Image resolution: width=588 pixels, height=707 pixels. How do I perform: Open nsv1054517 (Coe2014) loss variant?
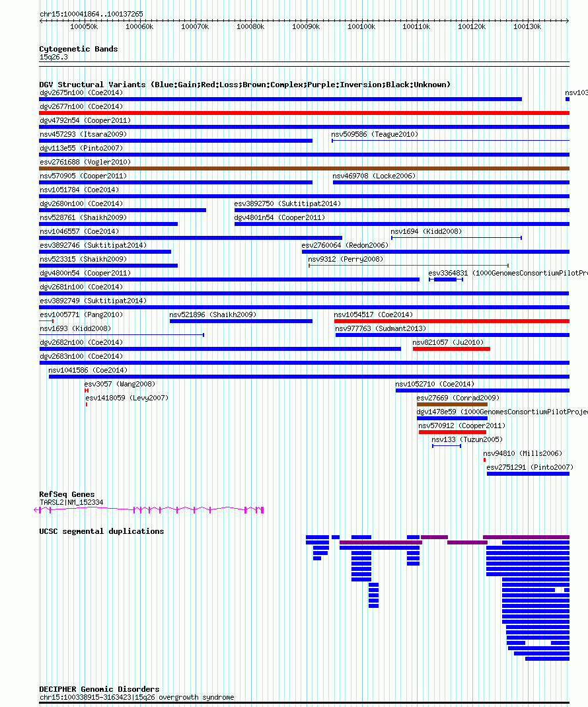[452, 321]
